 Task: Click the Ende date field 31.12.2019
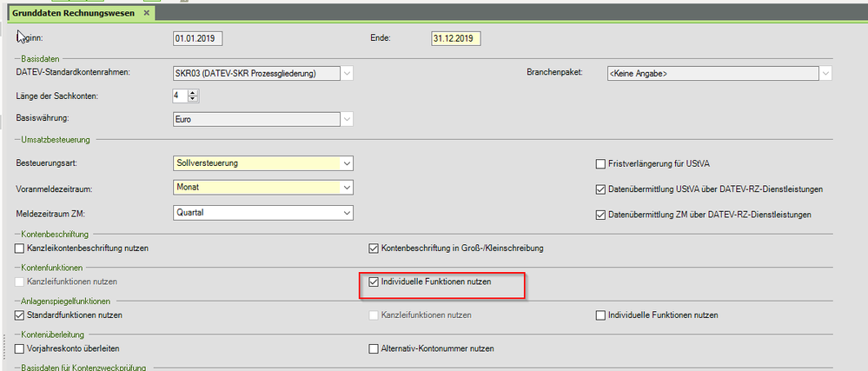[x=455, y=39]
